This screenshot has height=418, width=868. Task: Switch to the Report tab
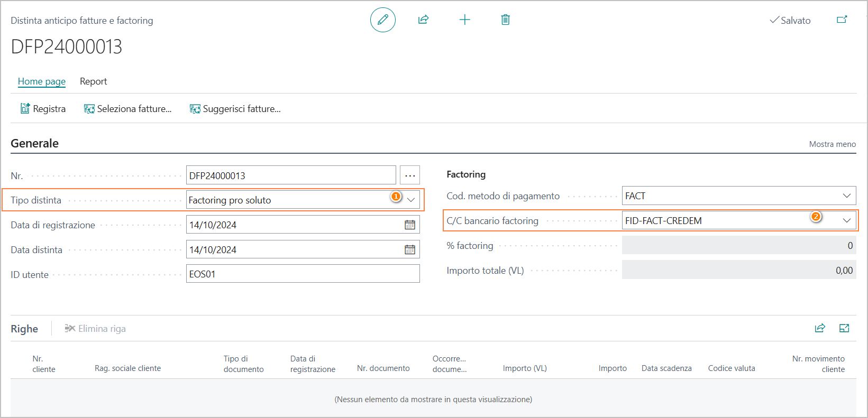pyautogui.click(x=93, y=81)
